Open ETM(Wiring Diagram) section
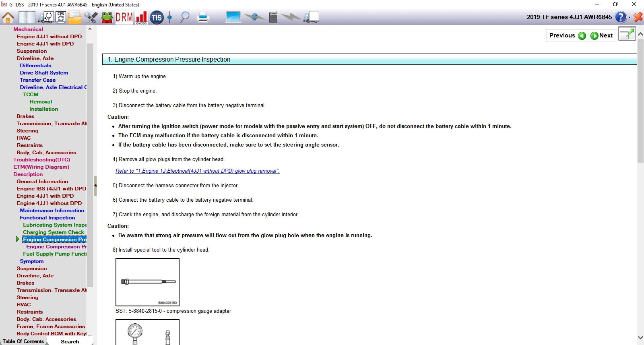This screenshot has height=345, width=644. [x=41, y=167]
